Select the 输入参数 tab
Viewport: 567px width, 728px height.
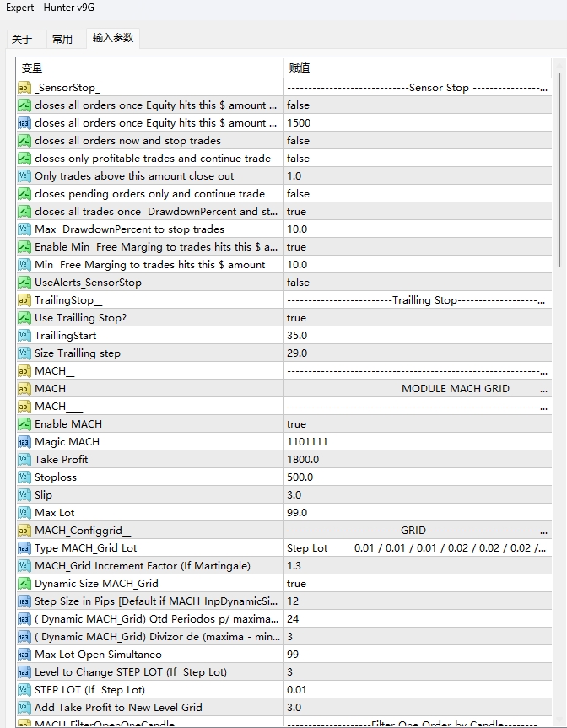click(113, 38)
